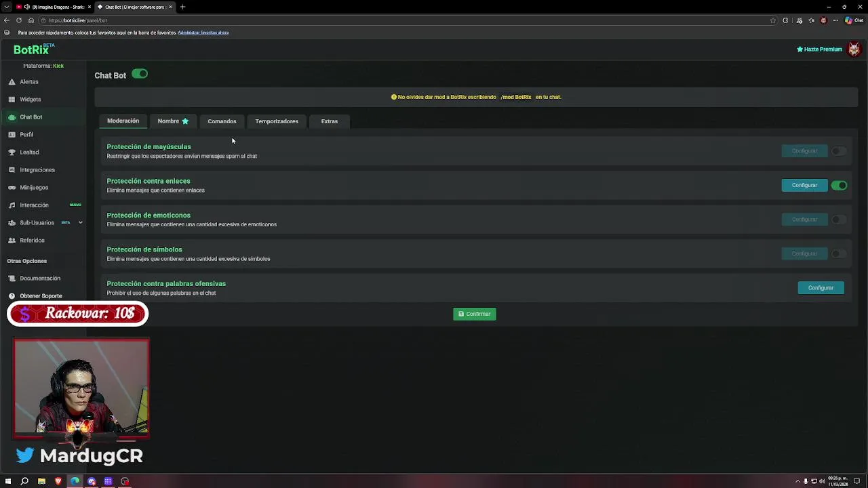Click the Otras Opciones heading

click(27, 261)
